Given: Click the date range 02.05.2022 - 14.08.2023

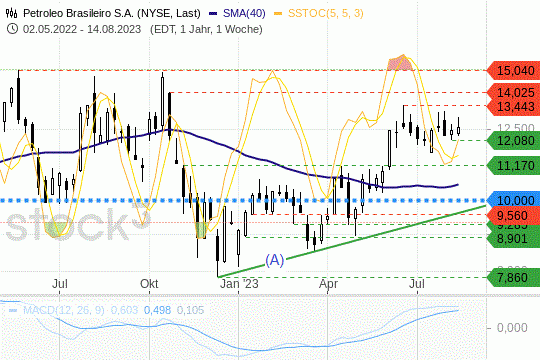Looking at the screenshot, I should 82,29.
